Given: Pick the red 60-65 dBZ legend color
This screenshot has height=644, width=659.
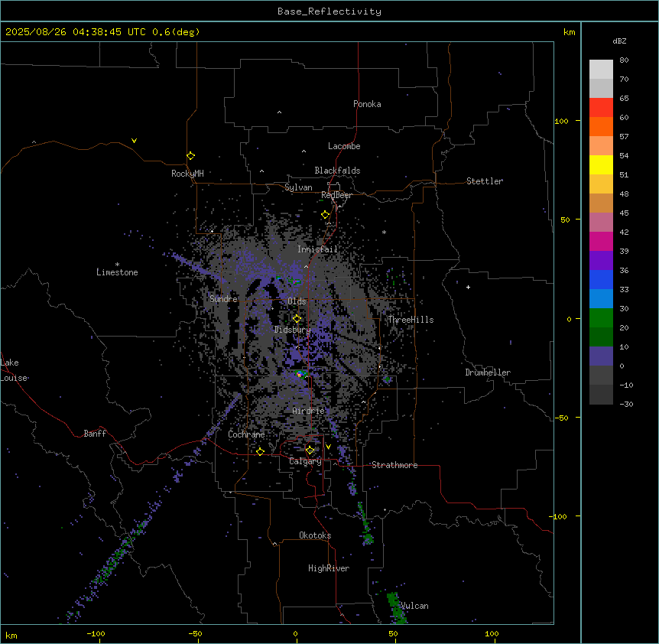Looking at the screenshot, I should point(601,107).
